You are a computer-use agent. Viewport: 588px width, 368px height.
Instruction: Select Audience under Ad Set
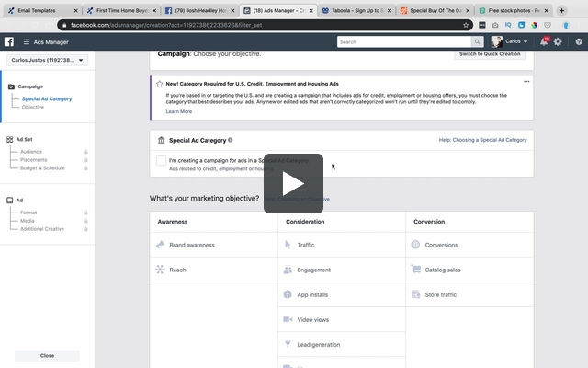point(31,152)
